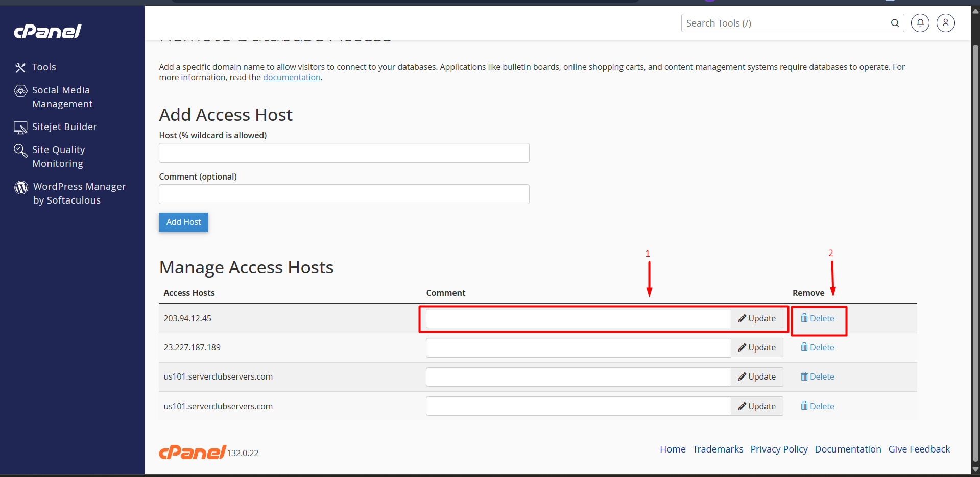Image resolution: width=980 pixels, height=477 pixels.
Task: Click the WordPress Manager logo icon
Action: click(21, 188)
